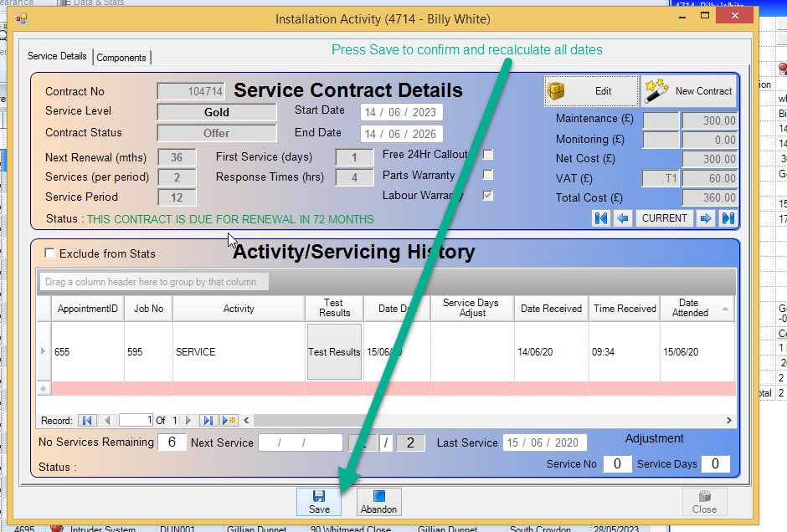This screenshot has width=787, height=532.
Task: Toggle Free 24Hr Callout checkbox
Action: pyautogui.click(x=487, y=155)
